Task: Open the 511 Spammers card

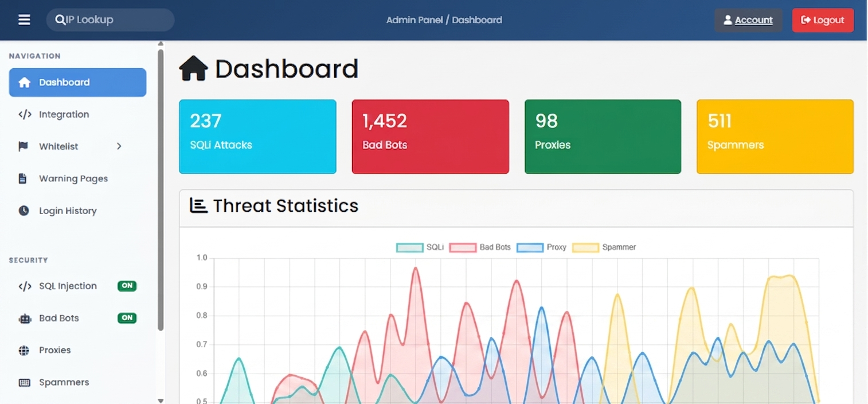Action: [x=775, y=137]
